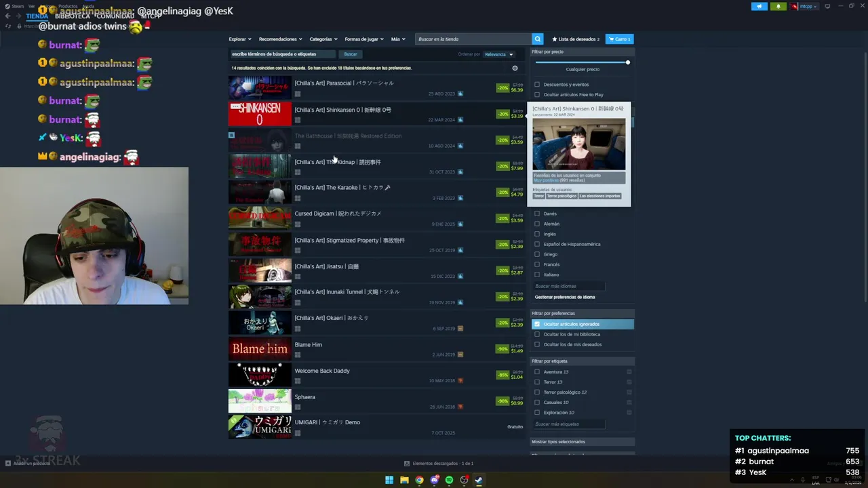Check Español de Hispanoamérica language filter

coord(537,244)
